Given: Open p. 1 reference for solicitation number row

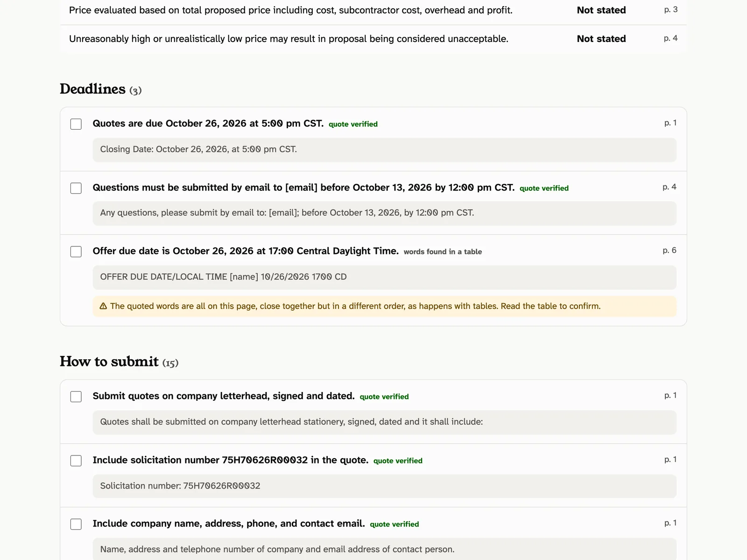Looking at the screenshot, I should tap(670, 459).
